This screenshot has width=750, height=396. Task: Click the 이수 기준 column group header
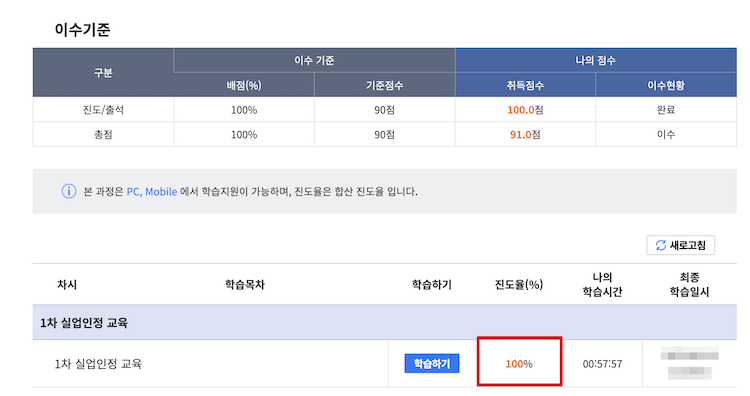[x=314, y=60]
